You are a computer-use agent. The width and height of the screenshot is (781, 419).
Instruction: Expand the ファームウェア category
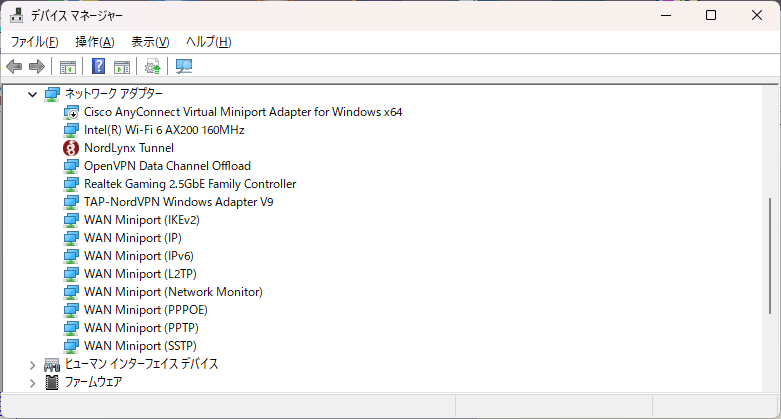pyautogui.click(x=32, y=382)
